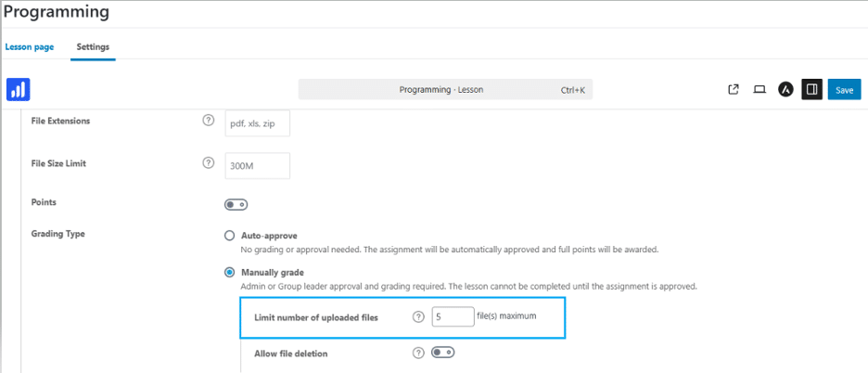868x373 pixels.
Task: Click the uploaded files maximum number field
Action: pyautogui.click(x=453, y=316)
